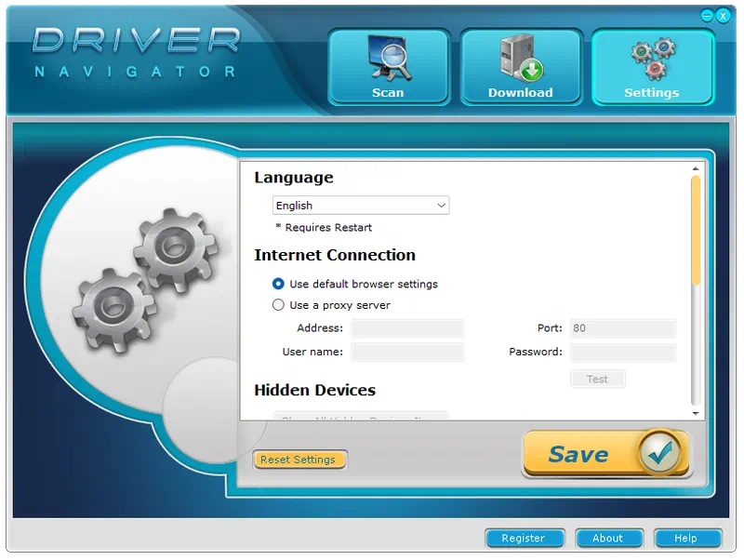Screen dimensions: 744x560
Task: Click the Test proxy button
Action: coord(598,380)
